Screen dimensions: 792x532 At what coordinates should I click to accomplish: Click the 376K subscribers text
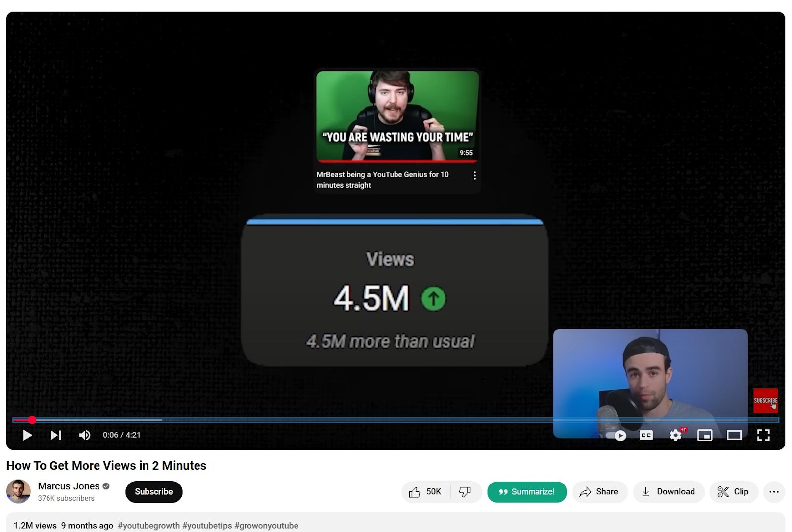(66, 498)
